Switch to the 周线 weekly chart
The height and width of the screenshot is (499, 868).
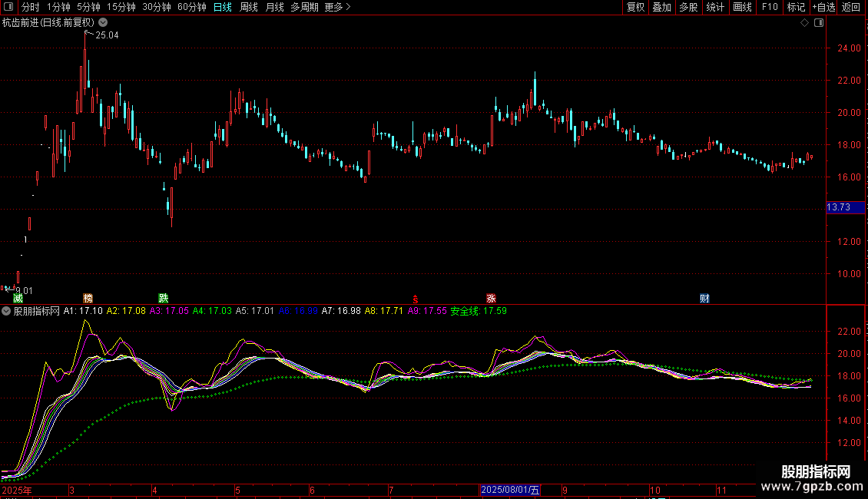pyautogui.click(x=249, y=7)
